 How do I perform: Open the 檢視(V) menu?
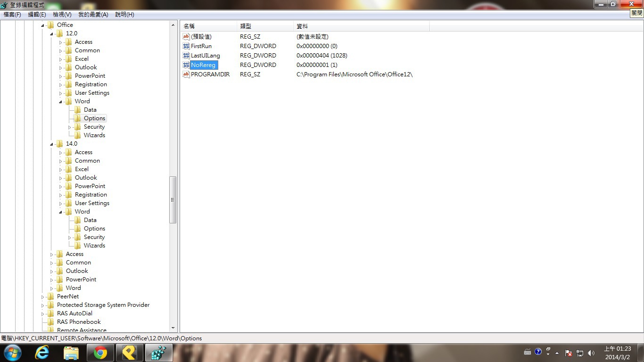point(62,15)
